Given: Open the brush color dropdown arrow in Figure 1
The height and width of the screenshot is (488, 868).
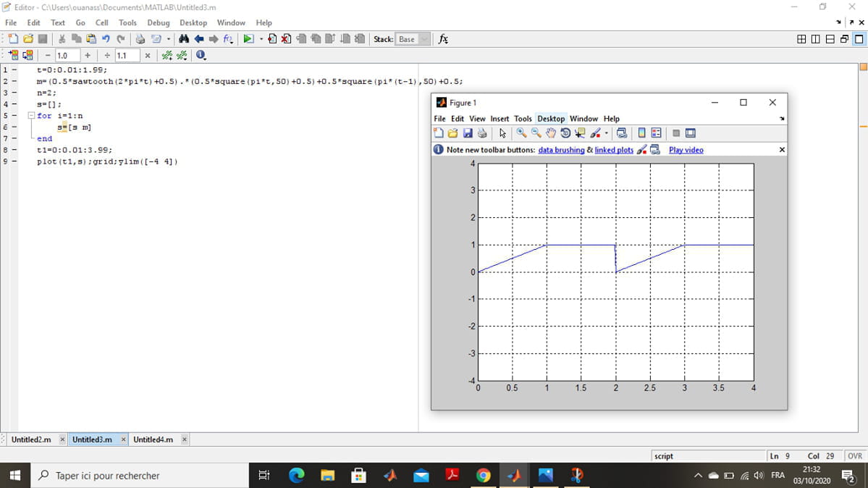Looking at the screenshot, I should (607, 133).
